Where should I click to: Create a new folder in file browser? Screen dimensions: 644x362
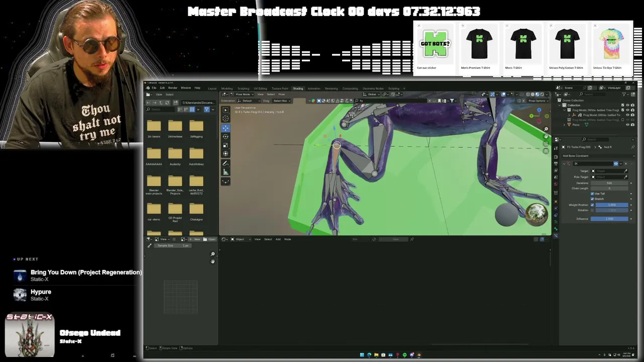coord(175,103)
